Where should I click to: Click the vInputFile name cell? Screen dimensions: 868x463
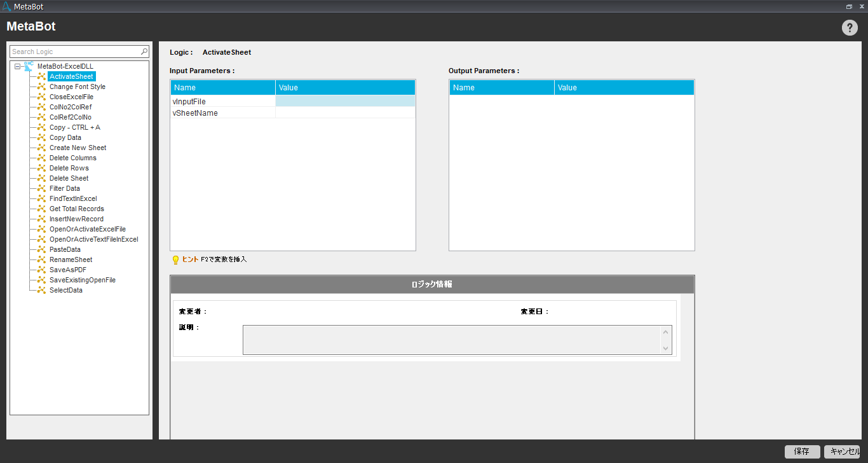(x=223, y=101)
